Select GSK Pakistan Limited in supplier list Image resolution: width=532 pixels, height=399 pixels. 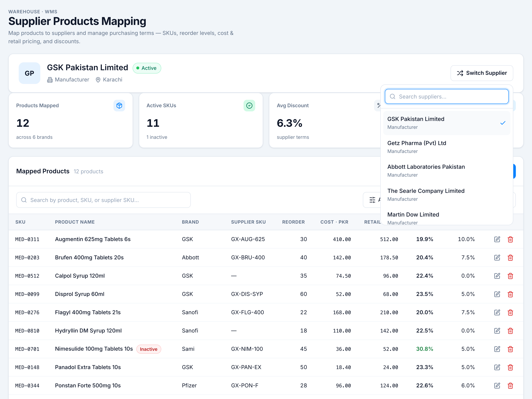[x=447, y=123]
